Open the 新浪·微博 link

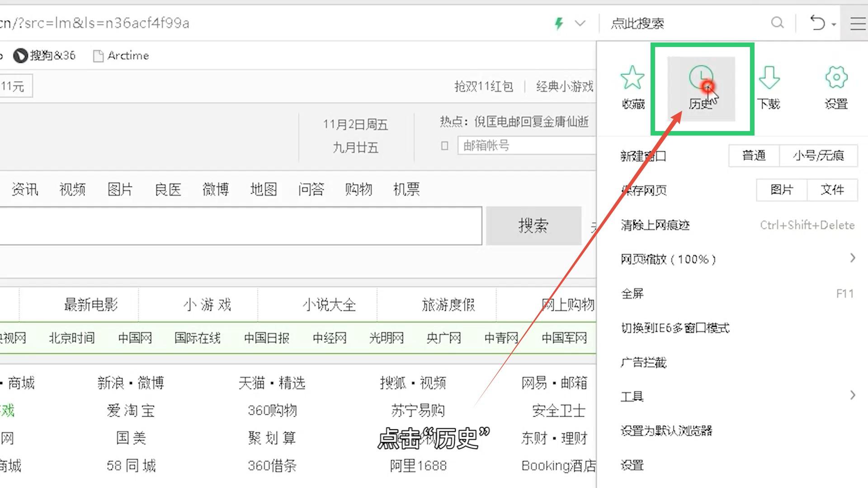pos(131,383)
